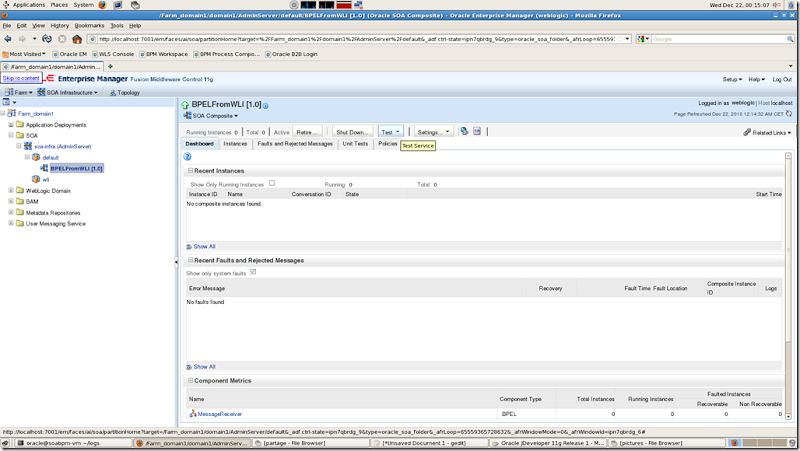Click the blue help question mark icon

[187, 157]
